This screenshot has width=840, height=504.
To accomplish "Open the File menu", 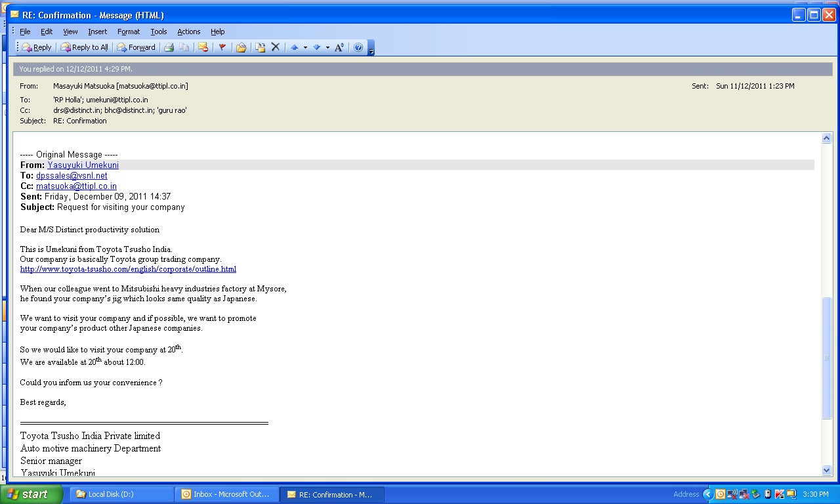I will 25,31.
